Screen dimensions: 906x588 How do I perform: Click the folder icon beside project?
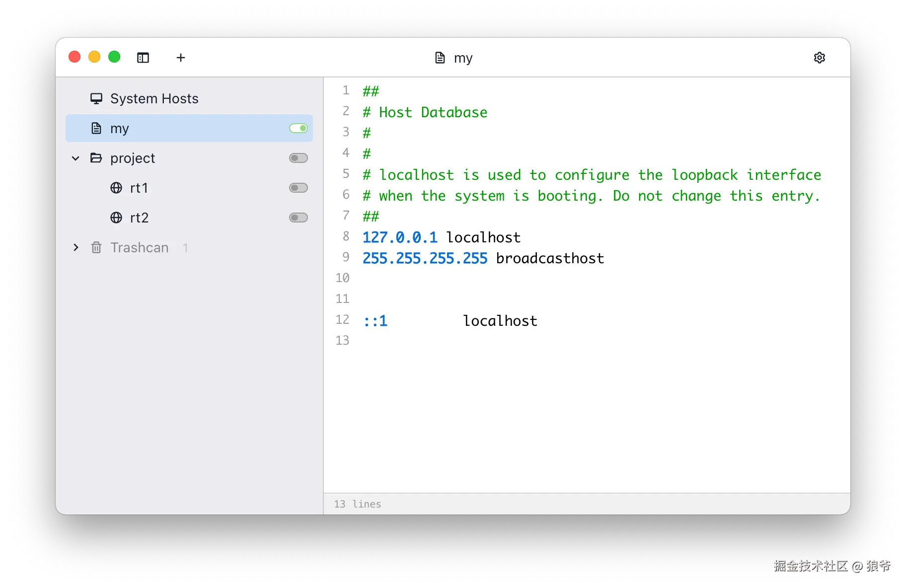[x=96, y=158]
